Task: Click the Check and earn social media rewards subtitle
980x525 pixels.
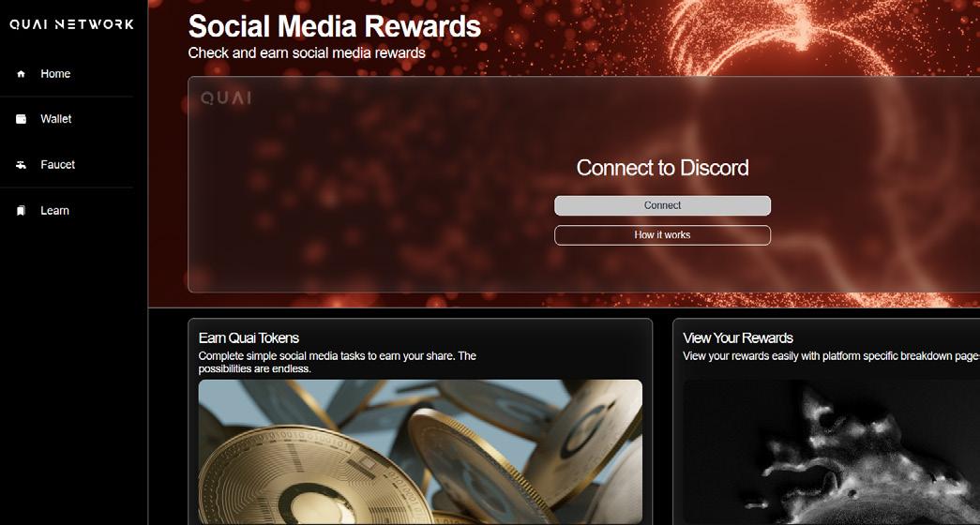Action: click(x=307, y=53)
